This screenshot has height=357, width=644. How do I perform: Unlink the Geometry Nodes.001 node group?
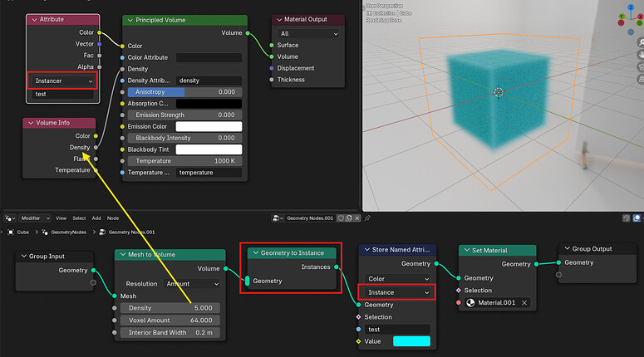click(x=357, y=218)
